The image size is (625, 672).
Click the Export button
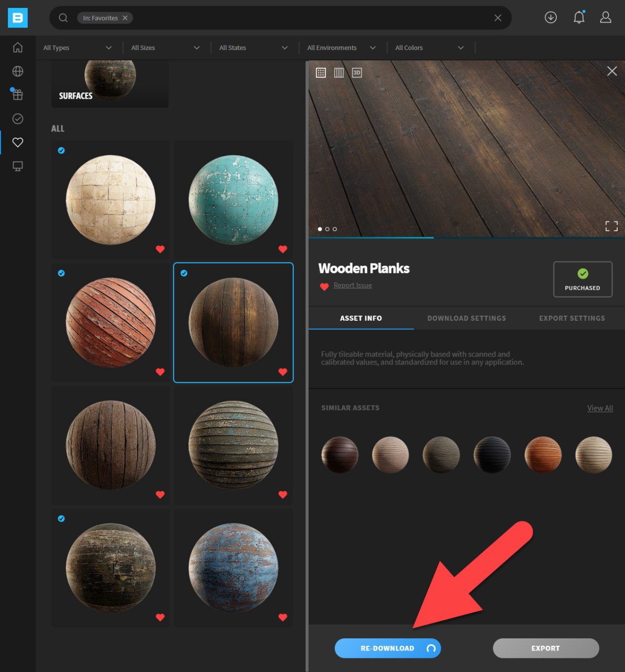pyautogui.click(x=546, y=648)
